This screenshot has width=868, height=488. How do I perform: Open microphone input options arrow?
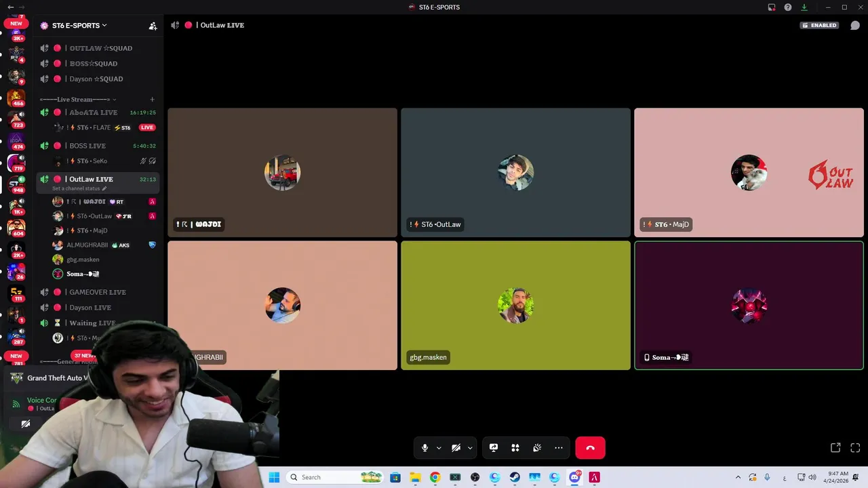(439, 448)
